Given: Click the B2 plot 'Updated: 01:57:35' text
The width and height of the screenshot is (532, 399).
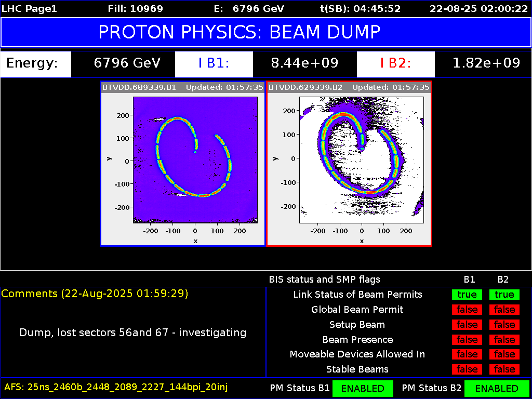Looking at the screenshot, I should (x=391, y=87).
